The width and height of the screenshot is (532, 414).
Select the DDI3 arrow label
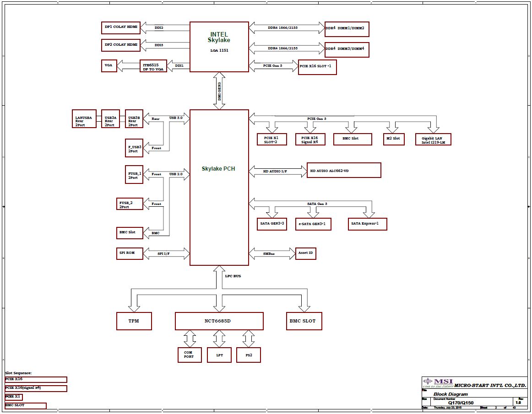coord(159,45)
